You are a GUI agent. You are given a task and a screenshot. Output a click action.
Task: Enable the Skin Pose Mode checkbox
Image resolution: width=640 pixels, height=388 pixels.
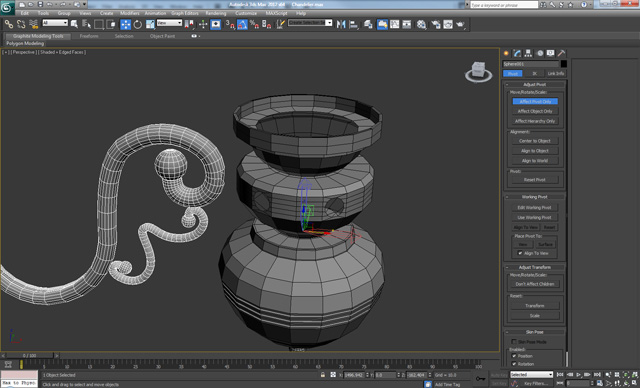click(x=513, y=342)
